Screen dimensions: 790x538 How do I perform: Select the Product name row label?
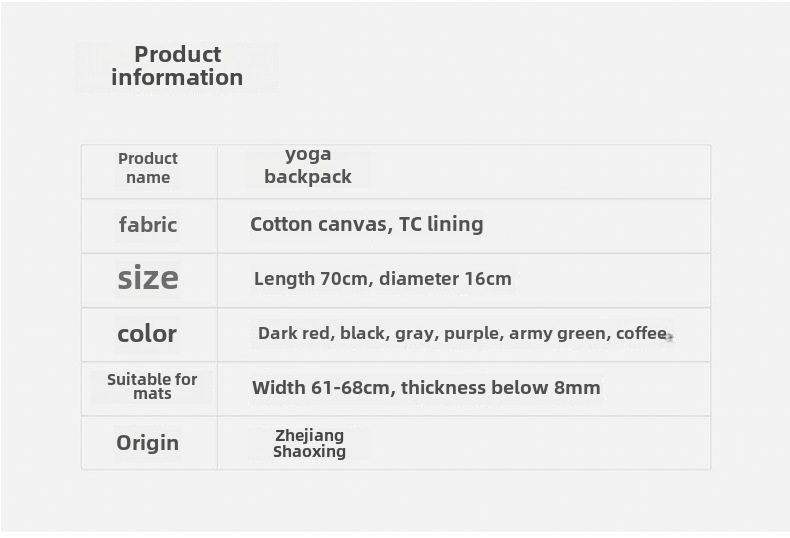point(148,168)
